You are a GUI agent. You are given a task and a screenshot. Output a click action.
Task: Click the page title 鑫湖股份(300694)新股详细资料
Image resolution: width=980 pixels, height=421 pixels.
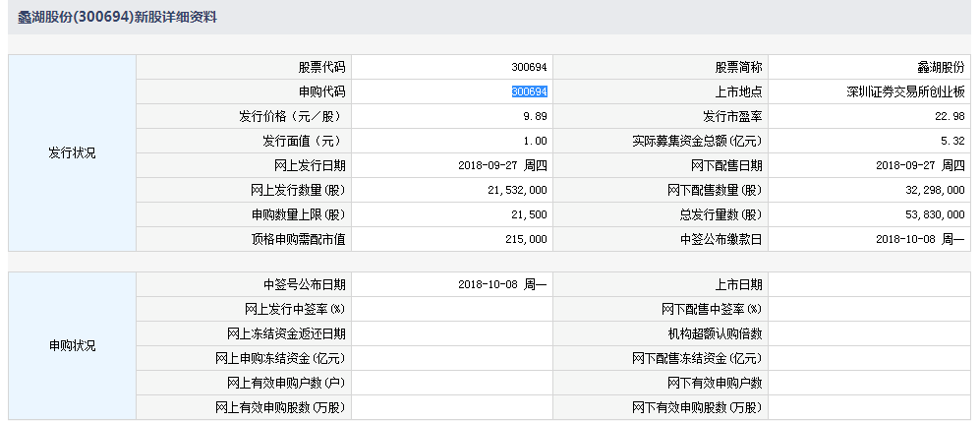119,17
